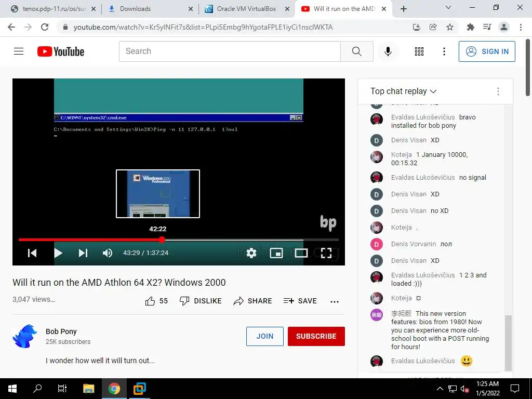
Task: Click muted speaker tray icon
Action: pos(465,389)
